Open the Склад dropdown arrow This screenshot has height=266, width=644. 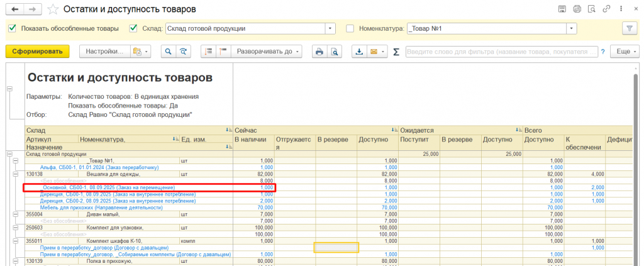(x=330, y=29)
